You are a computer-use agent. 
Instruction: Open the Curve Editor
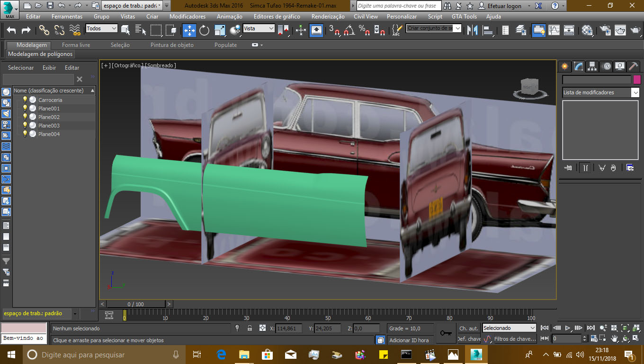pyautogui.click(x=554, y=29)
